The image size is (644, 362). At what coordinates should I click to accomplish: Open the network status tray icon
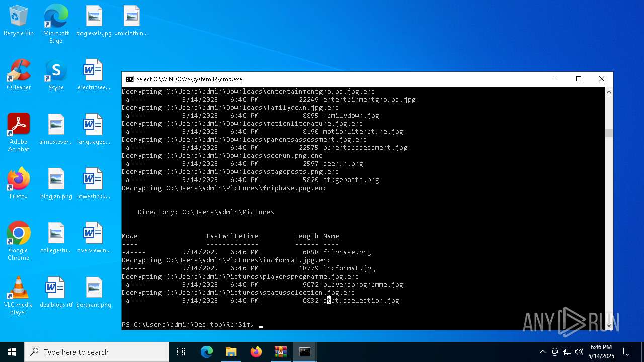pos(567,352)
